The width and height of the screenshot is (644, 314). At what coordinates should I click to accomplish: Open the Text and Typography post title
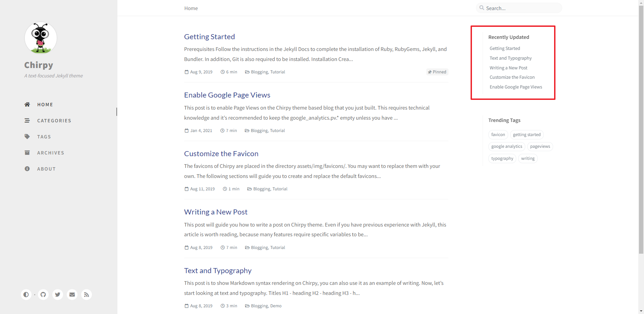(218, 270)
